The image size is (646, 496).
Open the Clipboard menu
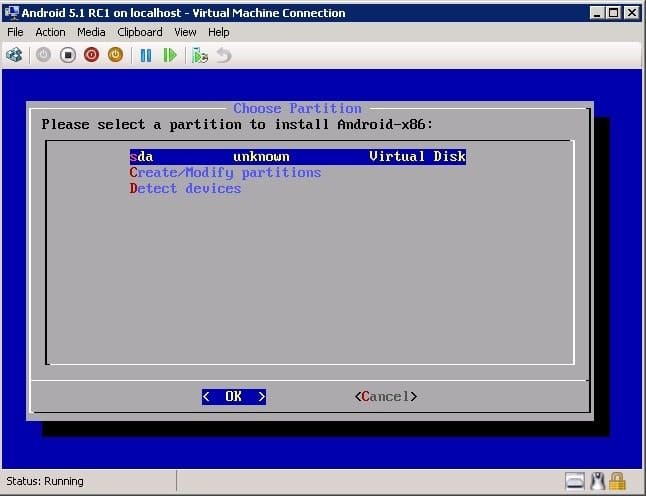pos(140,32)
